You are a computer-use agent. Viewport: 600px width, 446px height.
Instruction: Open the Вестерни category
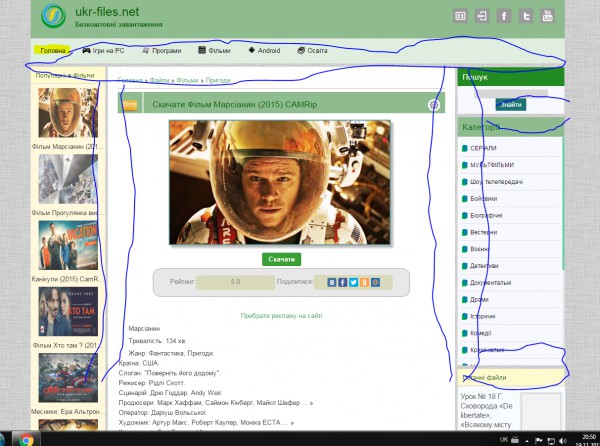click(483, 232)
